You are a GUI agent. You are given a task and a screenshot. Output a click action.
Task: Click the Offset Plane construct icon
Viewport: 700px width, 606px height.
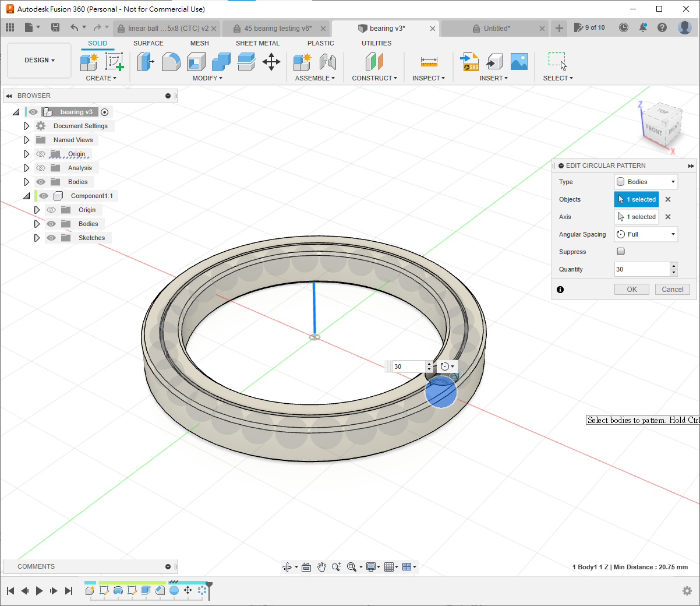click(374, 62)
